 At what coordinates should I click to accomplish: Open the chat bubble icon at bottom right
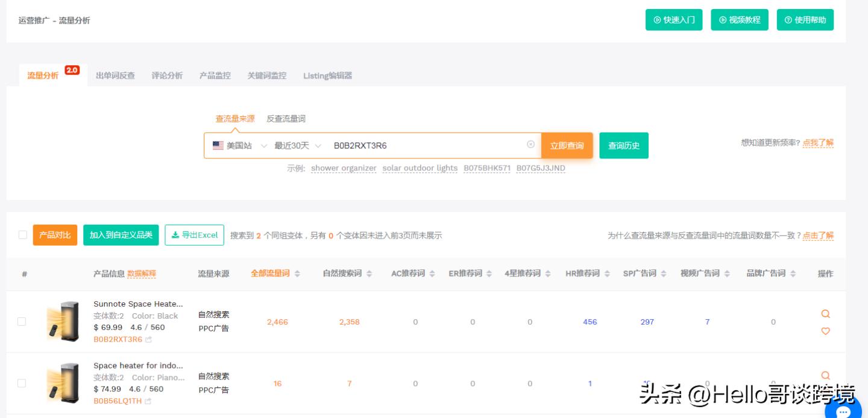coord(843,412)
